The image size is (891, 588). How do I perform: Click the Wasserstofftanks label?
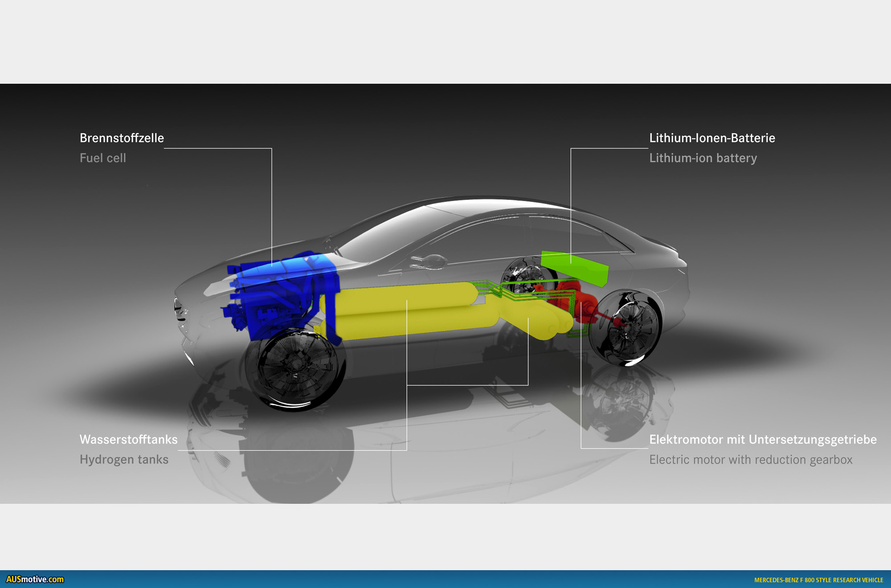coord(128,440)
